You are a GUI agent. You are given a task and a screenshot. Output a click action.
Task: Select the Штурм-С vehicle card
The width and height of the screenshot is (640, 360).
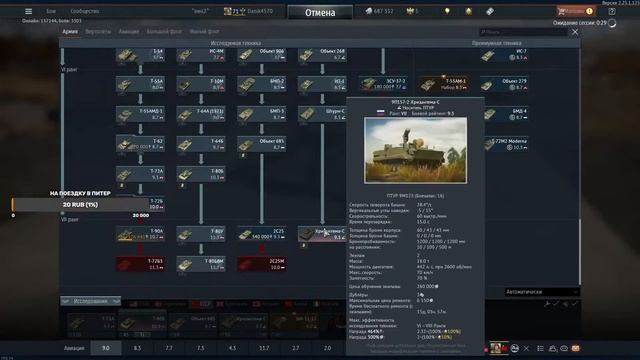click(322, 114)
